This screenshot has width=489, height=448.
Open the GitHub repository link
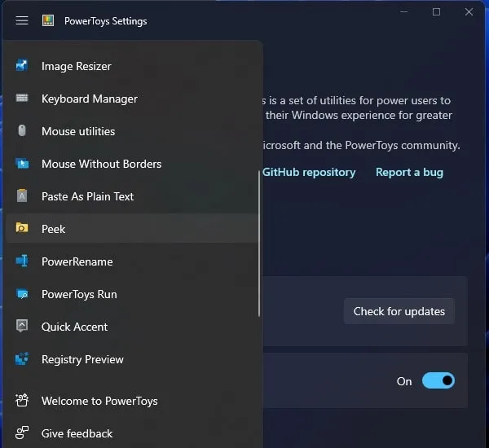(x=309, y=172)
